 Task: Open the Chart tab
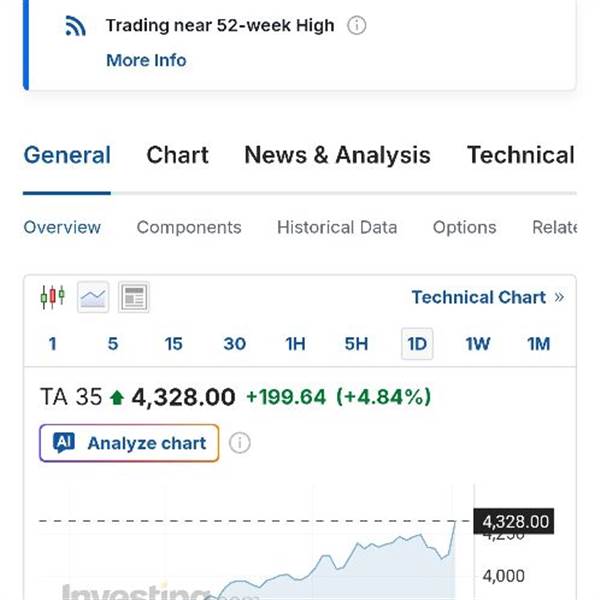pos(177,155)
